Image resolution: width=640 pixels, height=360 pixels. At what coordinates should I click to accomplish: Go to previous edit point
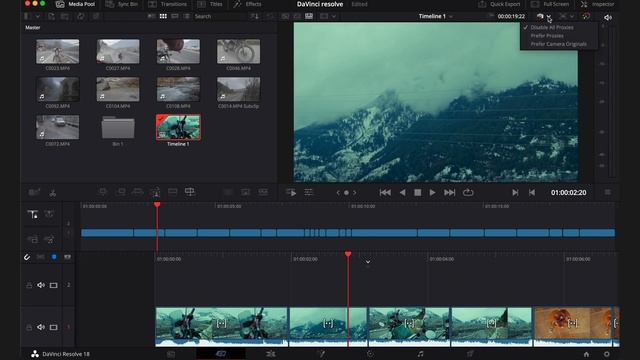(532, 192)
